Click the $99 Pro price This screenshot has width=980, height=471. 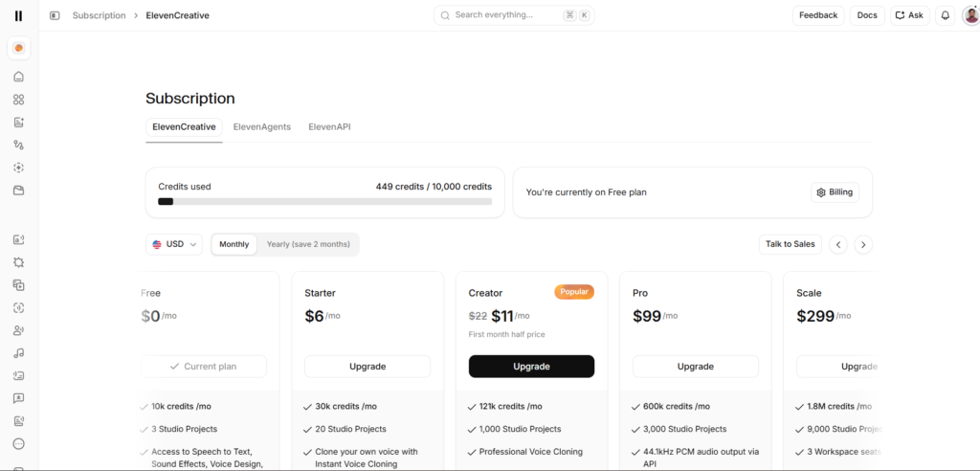647,317
